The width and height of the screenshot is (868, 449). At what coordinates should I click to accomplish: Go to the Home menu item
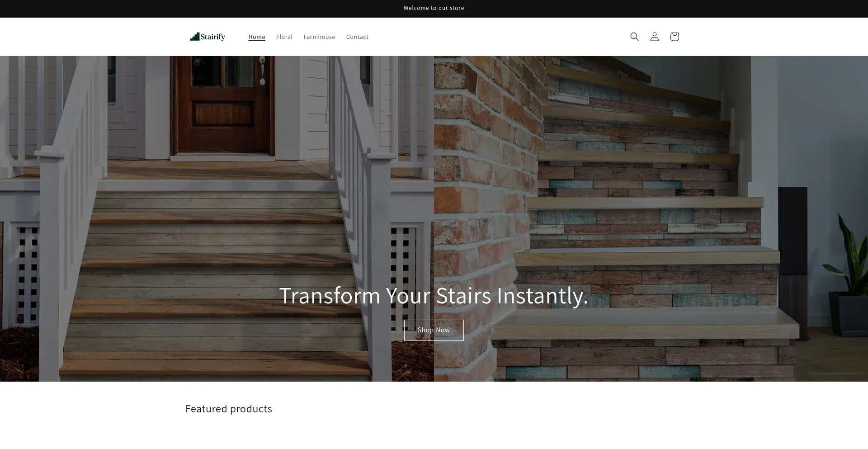(x=256, y=37)
